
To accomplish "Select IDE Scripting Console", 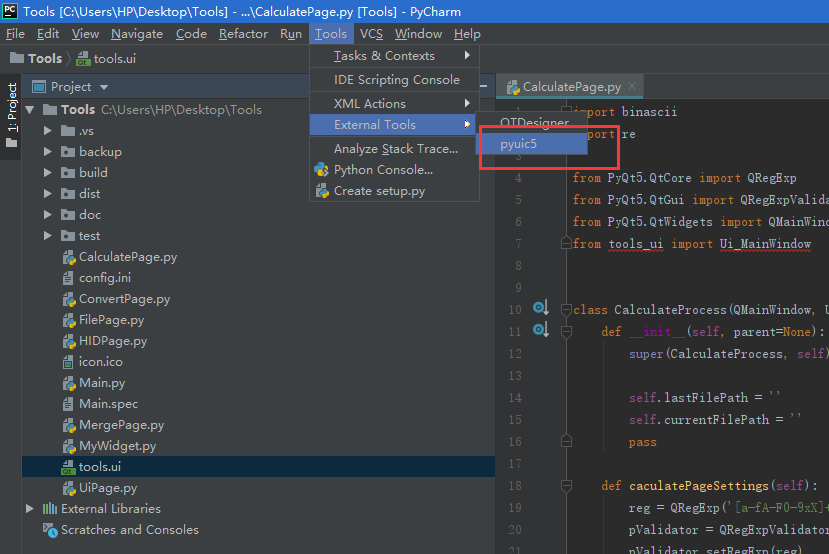I will tap(394, 80).
